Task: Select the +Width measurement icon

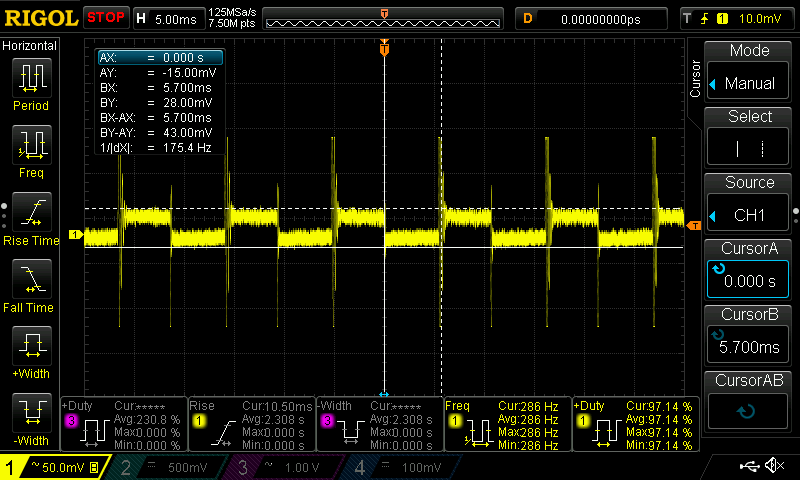Action: tap(32, 346)
